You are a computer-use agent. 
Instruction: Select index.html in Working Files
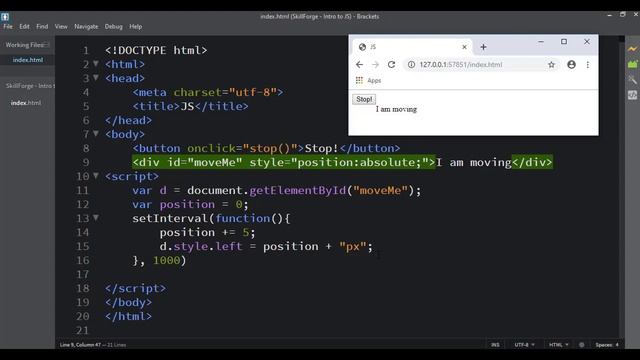pyautogui.click(x=27, y=60)
